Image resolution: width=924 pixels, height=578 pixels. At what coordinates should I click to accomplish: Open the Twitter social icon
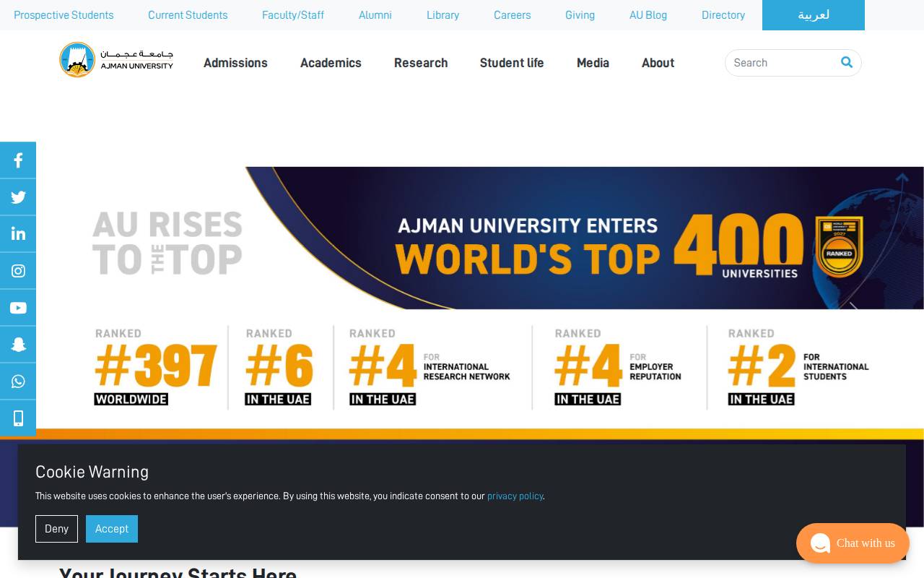click(x=18, y=197)
